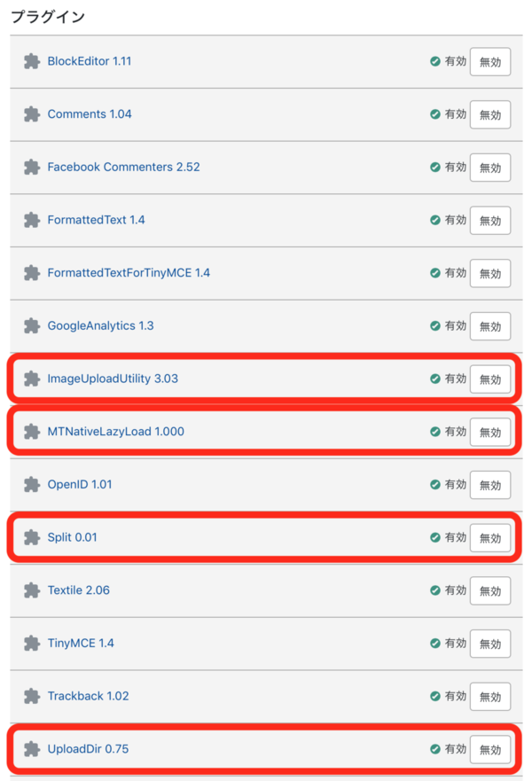Screen dimensions: 532x781
Task: Open the UploadDir 0.75 plugin link
Action: [x=88, y=748]
